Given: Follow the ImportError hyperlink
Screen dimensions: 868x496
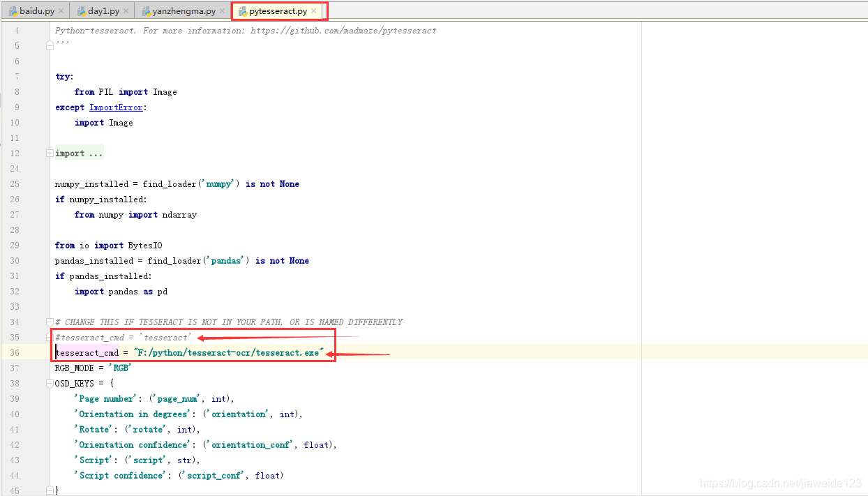Looking at the screenshot, I should pyautogui.click(x=116, y=107).
